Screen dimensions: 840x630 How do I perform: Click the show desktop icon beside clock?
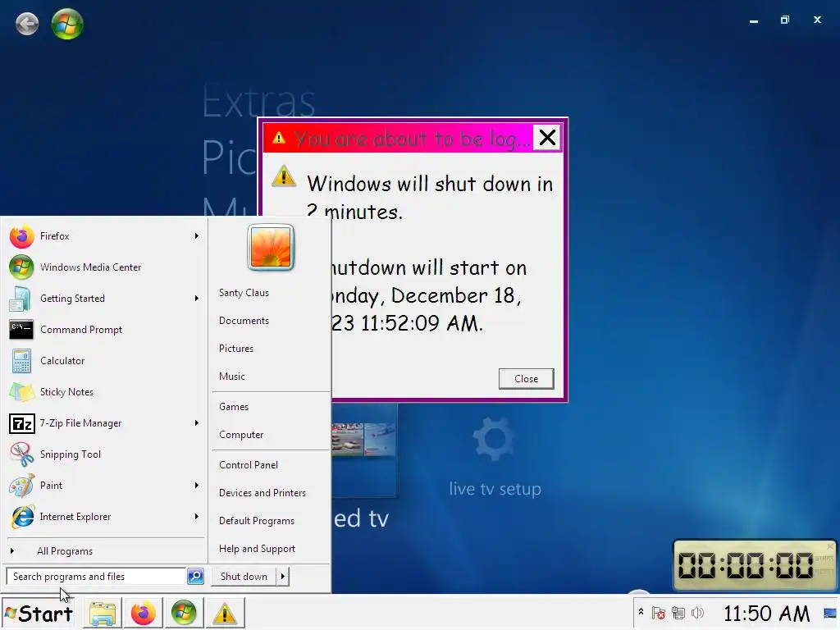830,614
